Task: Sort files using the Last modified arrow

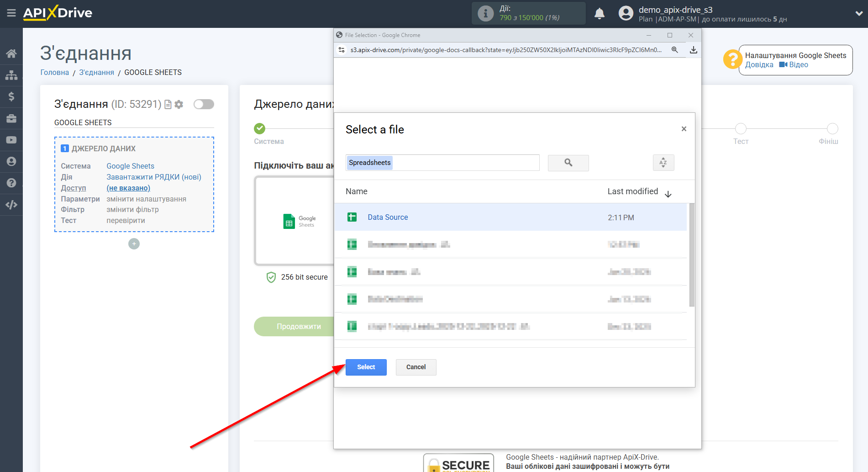Action: (668, 194)
